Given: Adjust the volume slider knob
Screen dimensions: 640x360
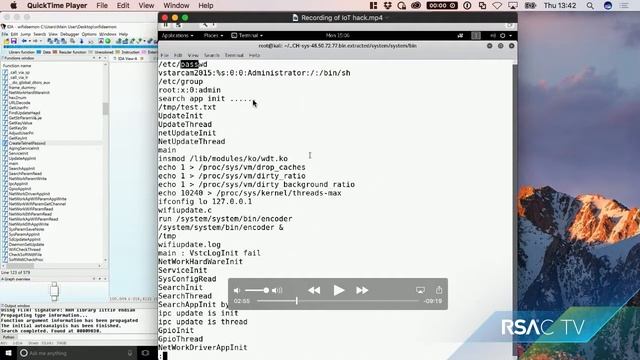Looking at the screenshot, I should (x=266, y=290).
